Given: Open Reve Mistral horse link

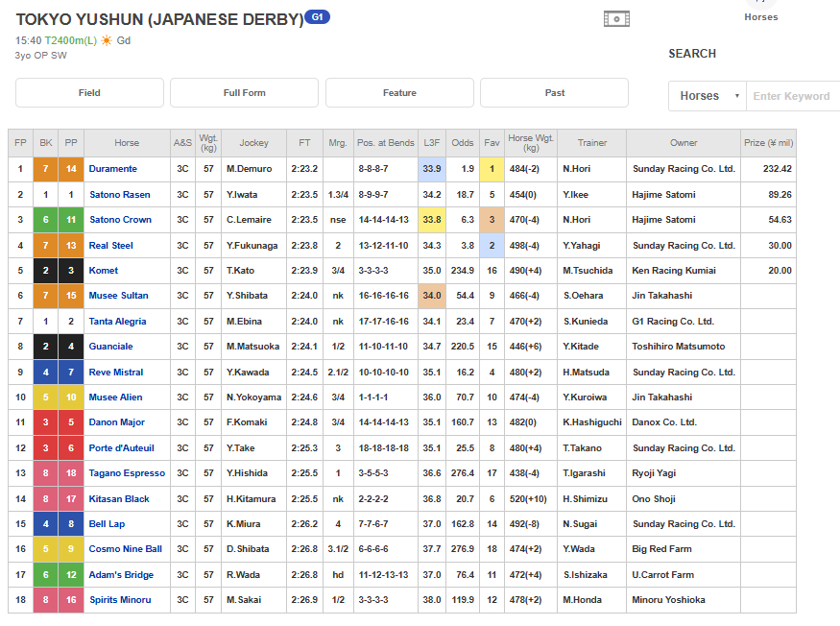Looking at the screenshot, I should 116,372.
